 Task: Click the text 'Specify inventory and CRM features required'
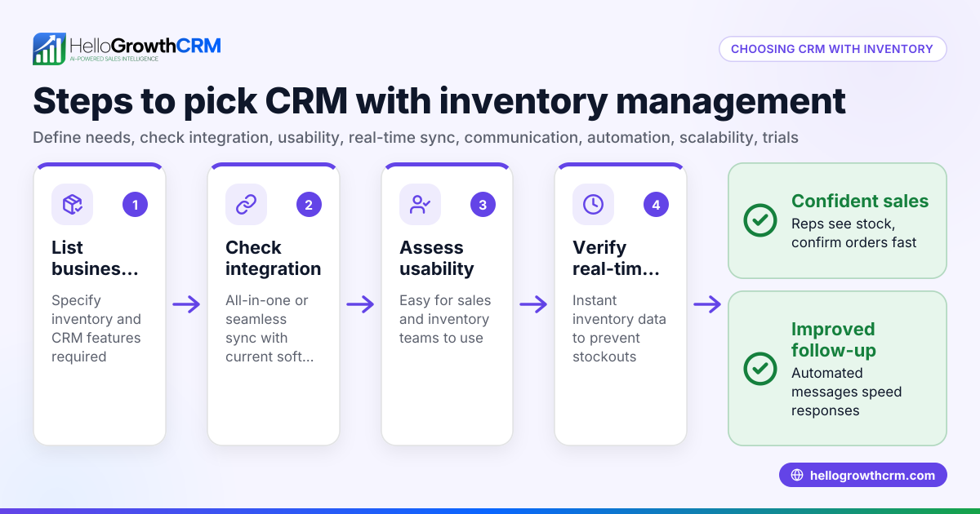pos(96,329)
